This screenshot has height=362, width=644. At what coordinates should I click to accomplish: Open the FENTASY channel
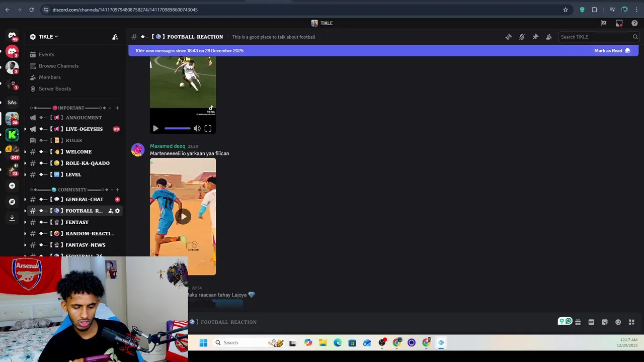click(74, 222)
